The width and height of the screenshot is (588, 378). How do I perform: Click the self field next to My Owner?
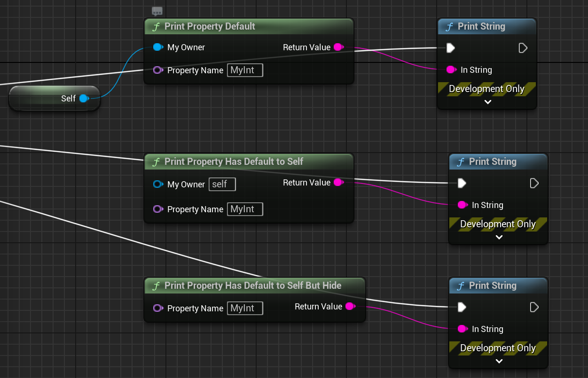(x=222, y=185)
